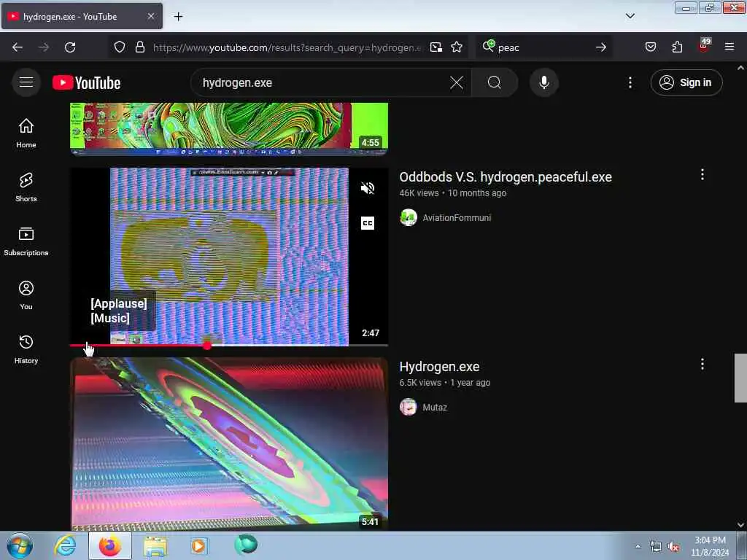747x560 pixels.
Task: Open the You section
Action: point(26,295)
